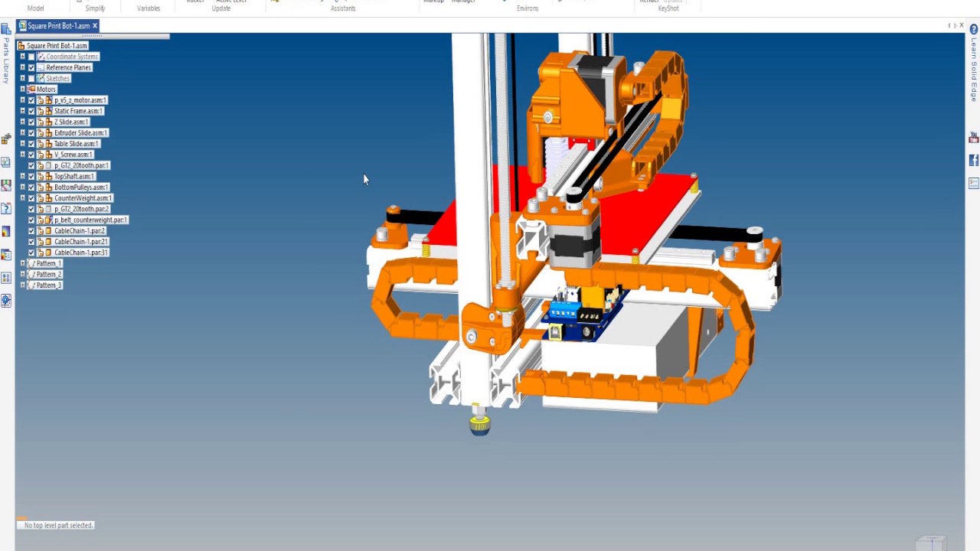This screenshot has height=551, width=980.
Task: Expand the Pattern_2 node
Action: [x=22, y=274]
